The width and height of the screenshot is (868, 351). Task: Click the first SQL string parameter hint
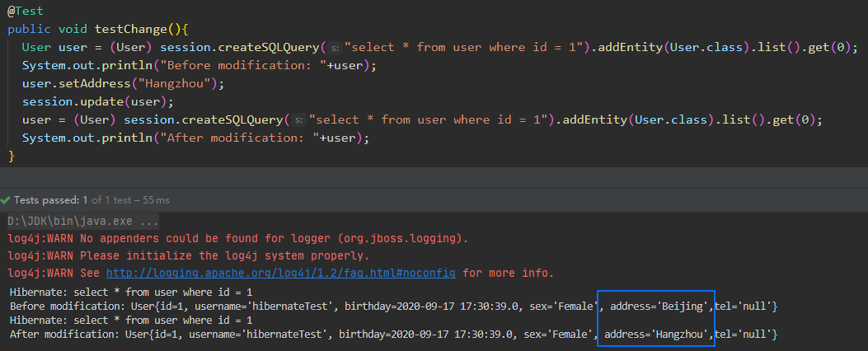[x=335, y=48]
